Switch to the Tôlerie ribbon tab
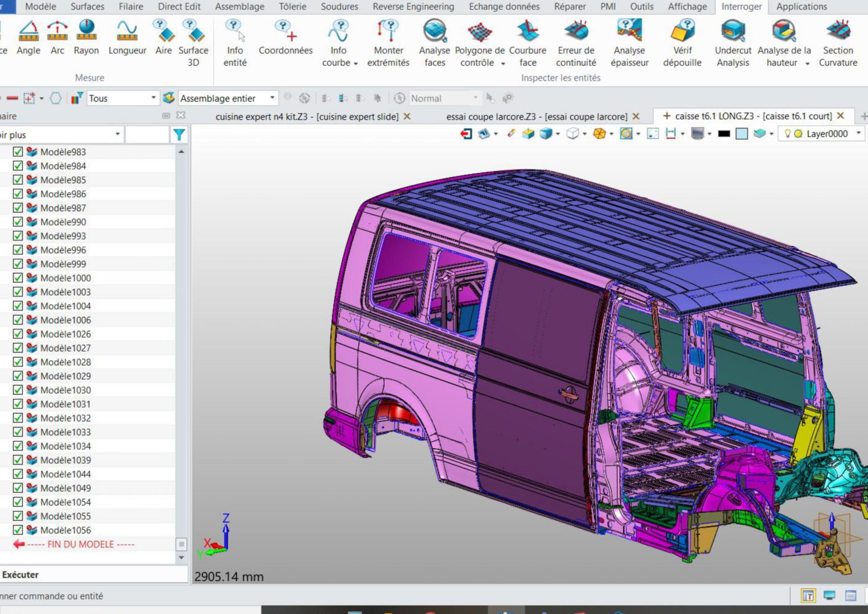The image size is (868, 614). point(292,7)
